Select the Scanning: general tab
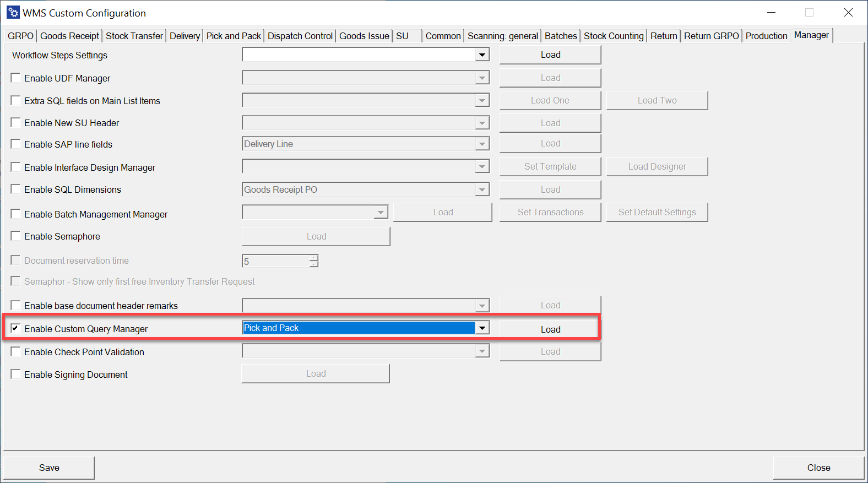 [x=502, y=36]
